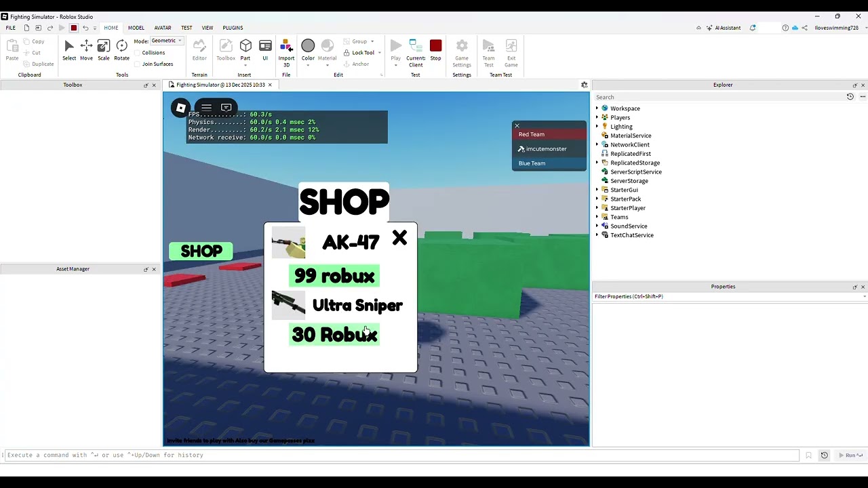Image resolution: width=868 pixels, height=488 pixels.
Task: Click the undo arrow in quick access bar
Action: point(85,28)
